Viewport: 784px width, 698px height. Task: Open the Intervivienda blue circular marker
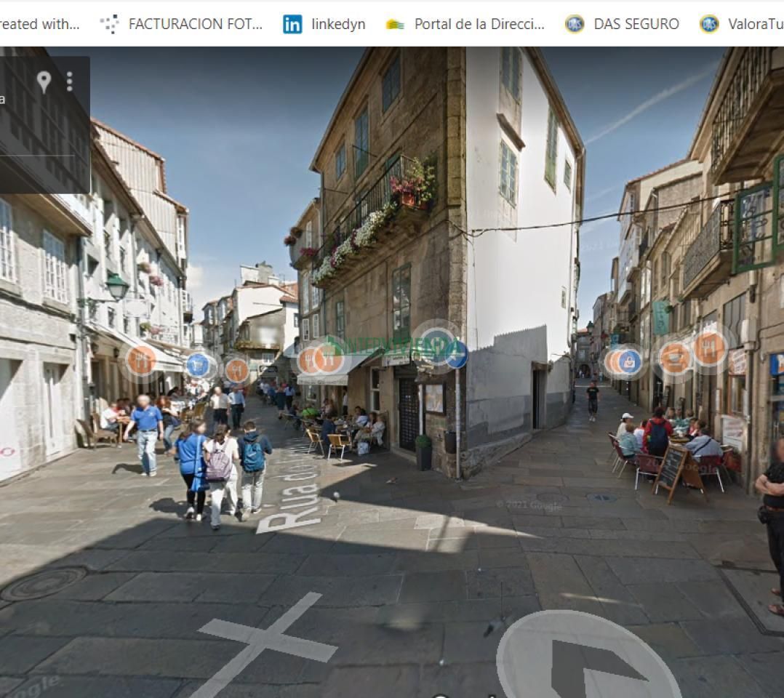tap(456, 355)
